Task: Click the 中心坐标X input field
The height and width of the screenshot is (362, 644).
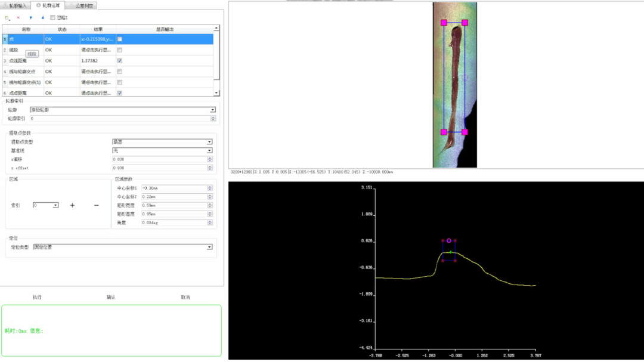Action: tap(173, 188)
